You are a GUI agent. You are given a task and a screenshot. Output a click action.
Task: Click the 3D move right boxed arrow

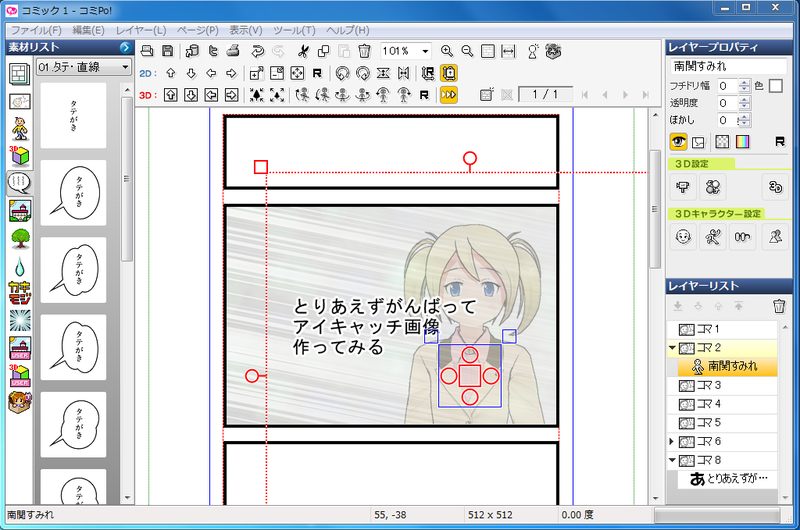(x=231, y=95)
